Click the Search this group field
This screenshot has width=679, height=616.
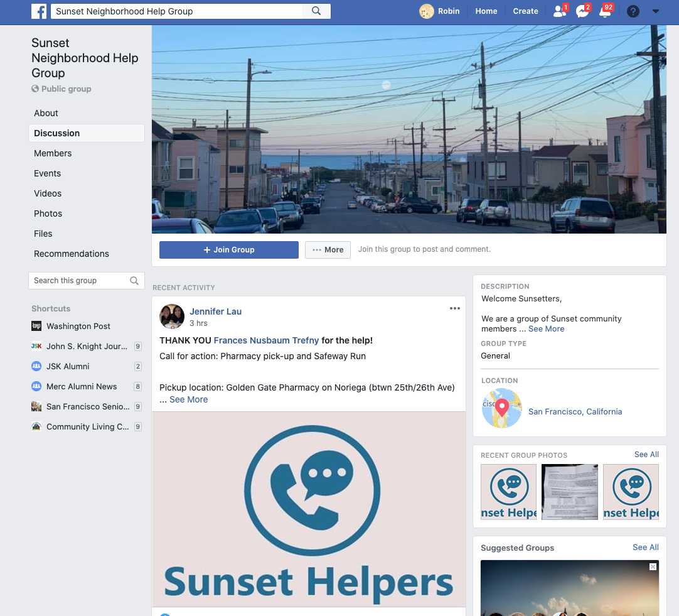click(x=78, y=281)
